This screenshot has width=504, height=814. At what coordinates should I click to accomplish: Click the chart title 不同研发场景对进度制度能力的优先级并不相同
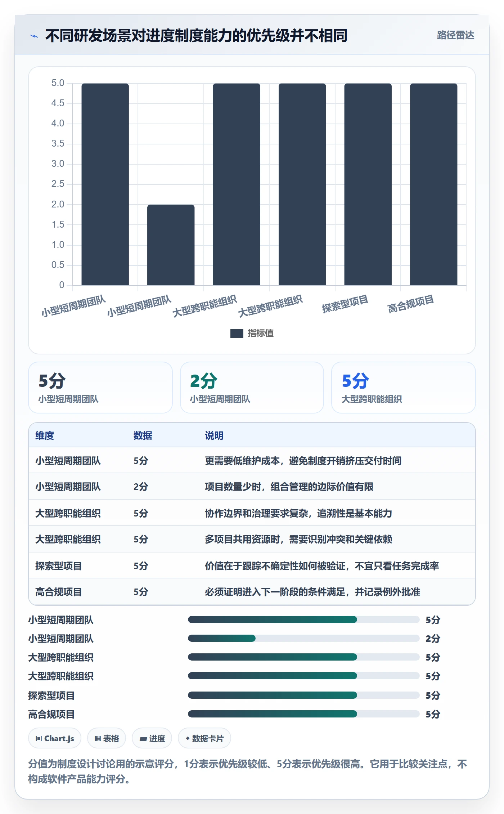pos(196,36)
